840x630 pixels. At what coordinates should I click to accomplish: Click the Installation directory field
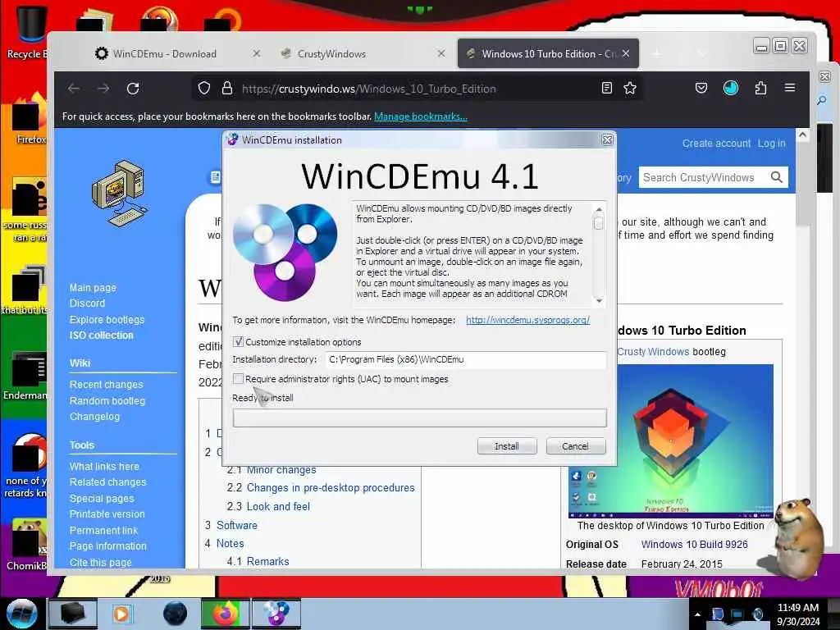[x=466, y=359]
